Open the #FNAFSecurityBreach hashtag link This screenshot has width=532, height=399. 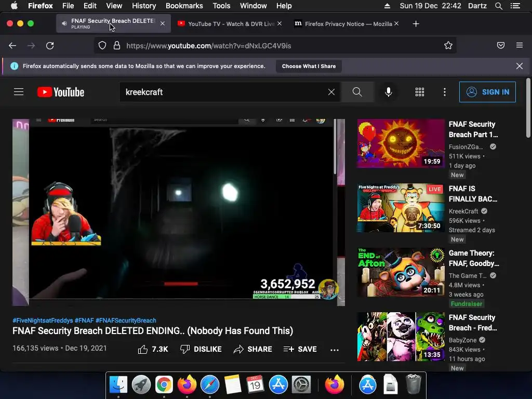tap(126, 320)
